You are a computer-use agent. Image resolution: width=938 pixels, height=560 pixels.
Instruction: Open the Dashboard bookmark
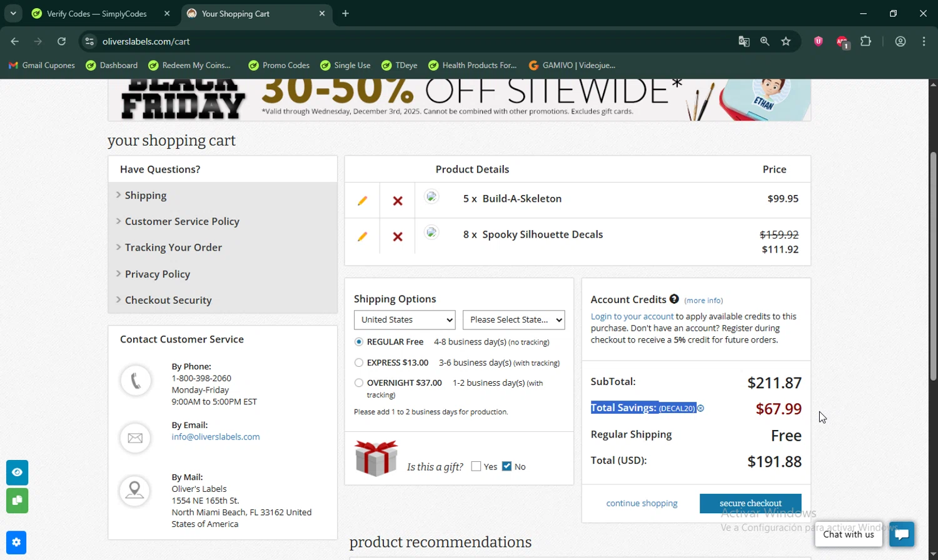tap(111, 65)
